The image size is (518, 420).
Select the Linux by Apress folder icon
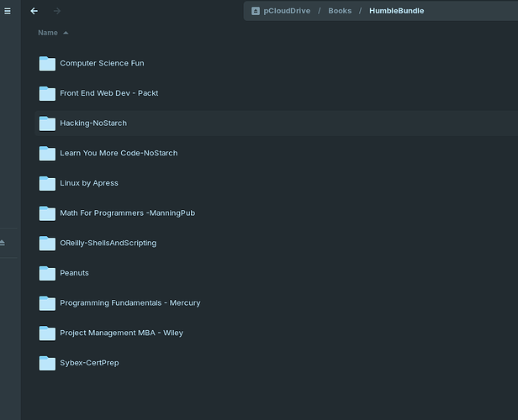tap(47, 183)
